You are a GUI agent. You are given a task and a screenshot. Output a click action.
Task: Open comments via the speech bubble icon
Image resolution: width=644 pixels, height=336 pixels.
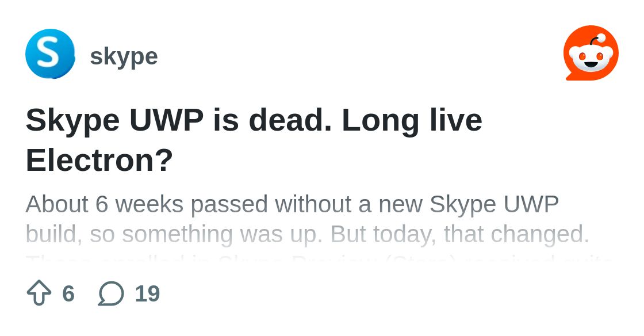pos(111,293)
